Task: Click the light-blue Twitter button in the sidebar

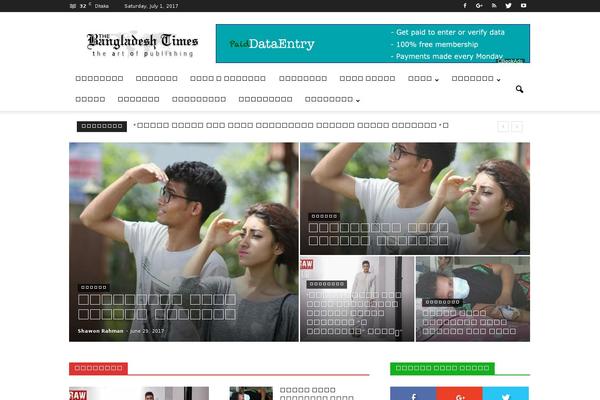Action: click(506, 393)
